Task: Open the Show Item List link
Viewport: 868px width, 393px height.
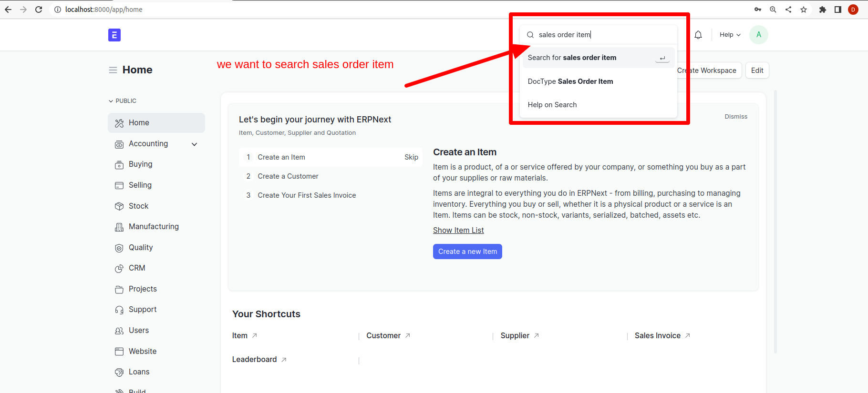Action: coord(458,231)
